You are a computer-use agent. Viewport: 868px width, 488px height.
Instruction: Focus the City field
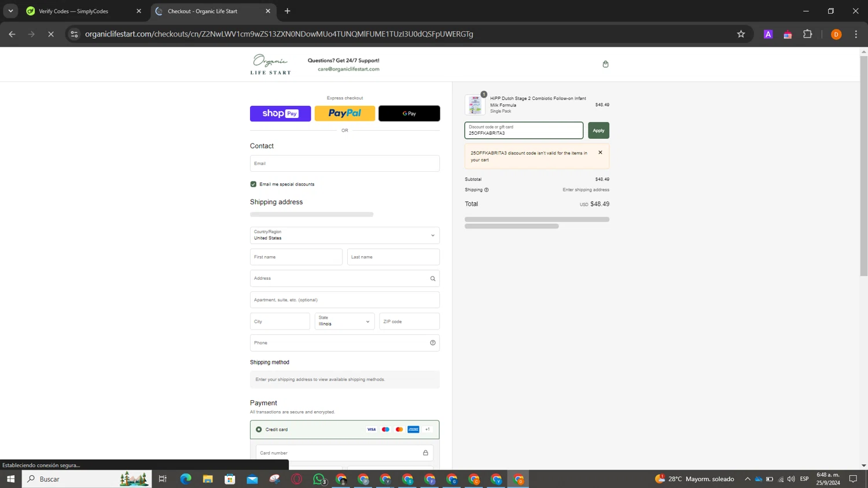coord(280,321)
